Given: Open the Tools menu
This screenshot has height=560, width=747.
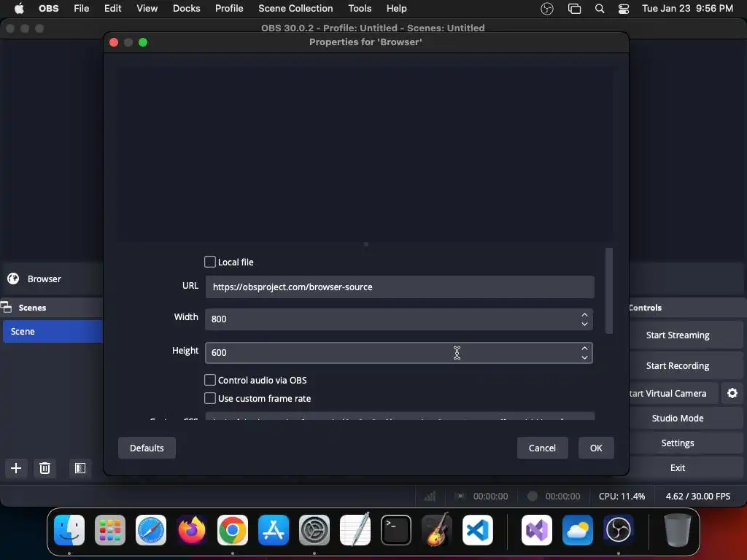Looking at the screenshot, I should (x=360, y=9).
